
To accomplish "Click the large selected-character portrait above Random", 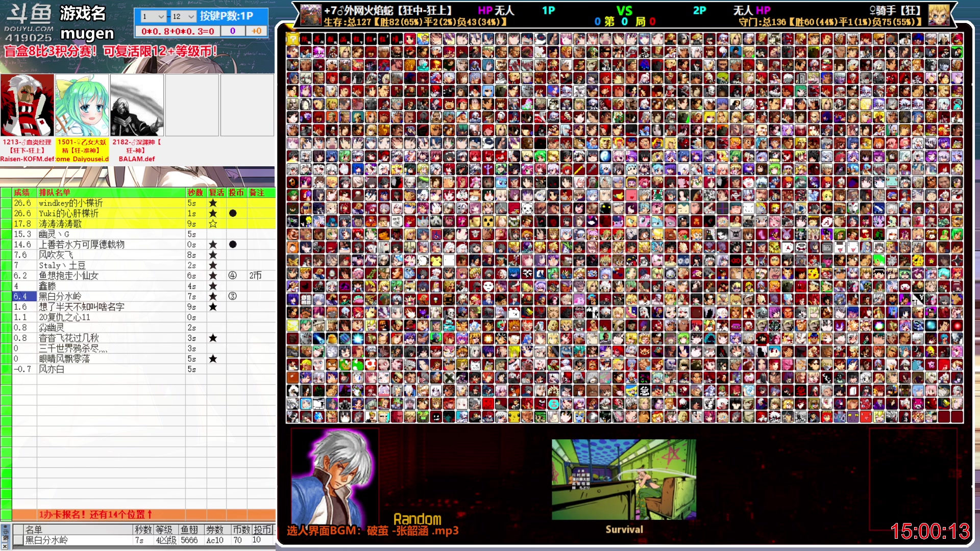I will click(335, 477).
